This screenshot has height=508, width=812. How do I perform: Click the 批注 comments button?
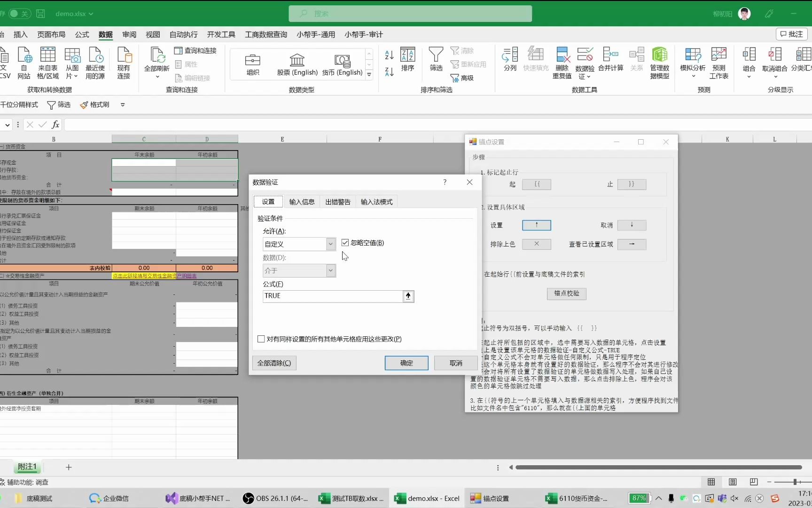[791, 34]
